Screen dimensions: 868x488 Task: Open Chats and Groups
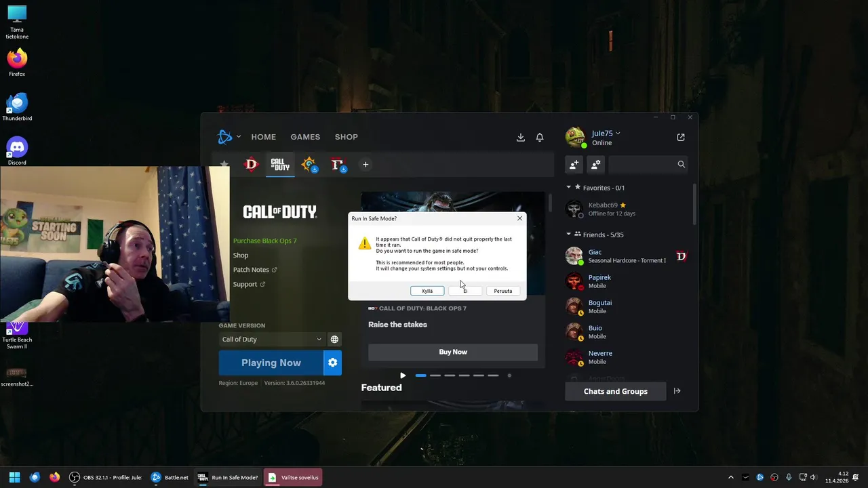coord(616,391)
